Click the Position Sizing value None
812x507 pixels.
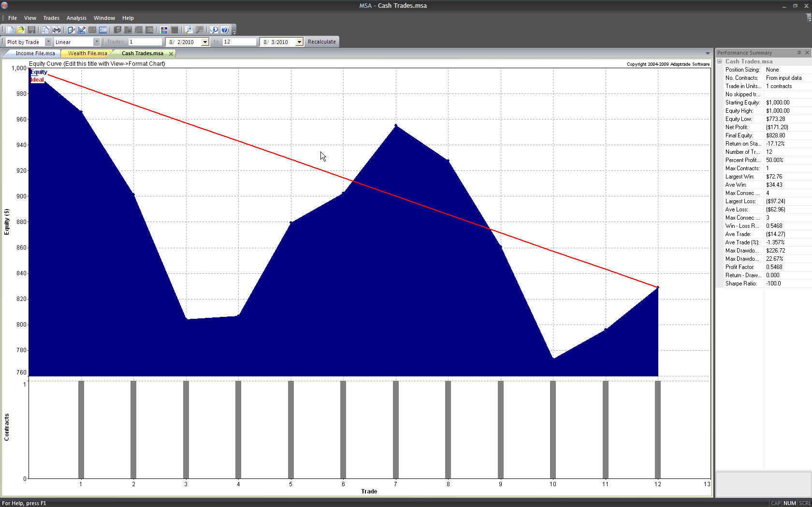(x=772, y=70)
